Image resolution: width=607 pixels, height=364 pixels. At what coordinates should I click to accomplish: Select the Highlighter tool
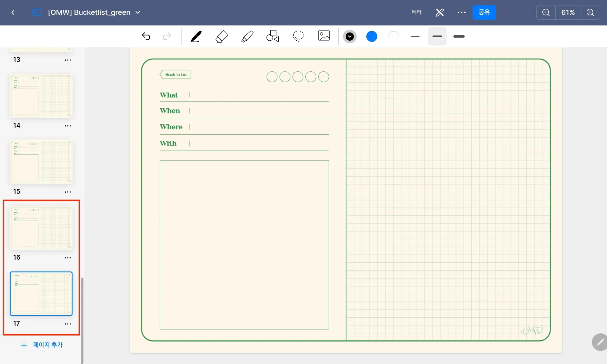(247, 36)
